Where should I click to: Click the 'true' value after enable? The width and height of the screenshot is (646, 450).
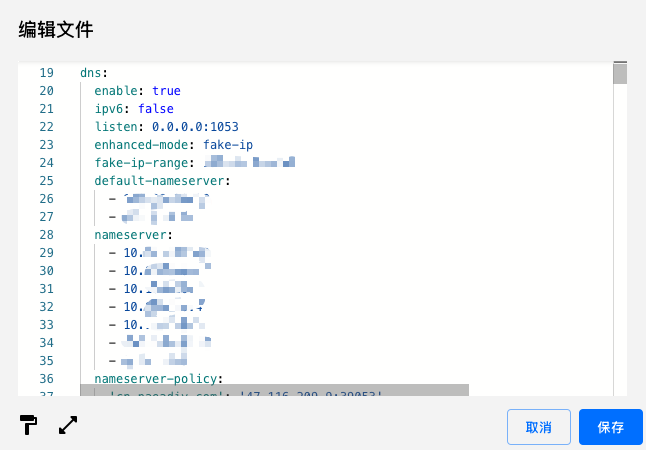point(166,91)
